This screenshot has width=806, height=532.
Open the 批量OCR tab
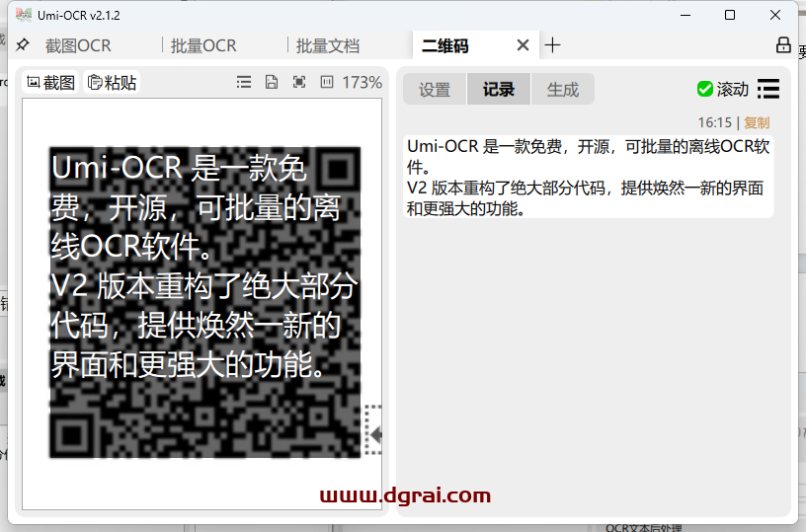pos(203,45)
